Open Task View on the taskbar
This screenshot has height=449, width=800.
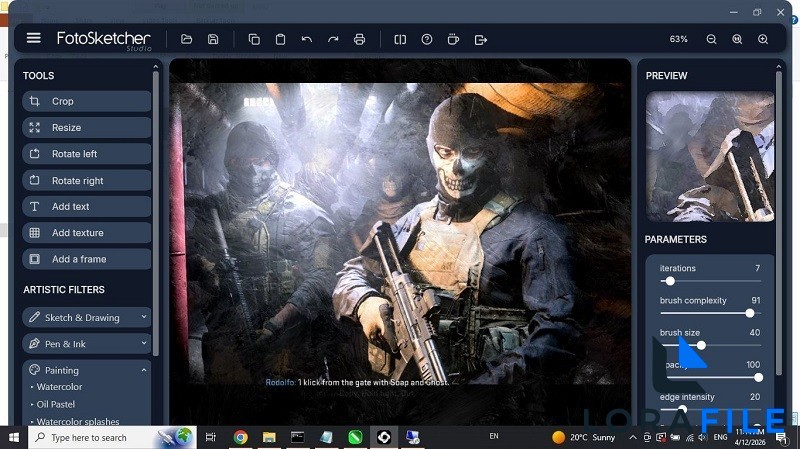[x=210, y=437]
